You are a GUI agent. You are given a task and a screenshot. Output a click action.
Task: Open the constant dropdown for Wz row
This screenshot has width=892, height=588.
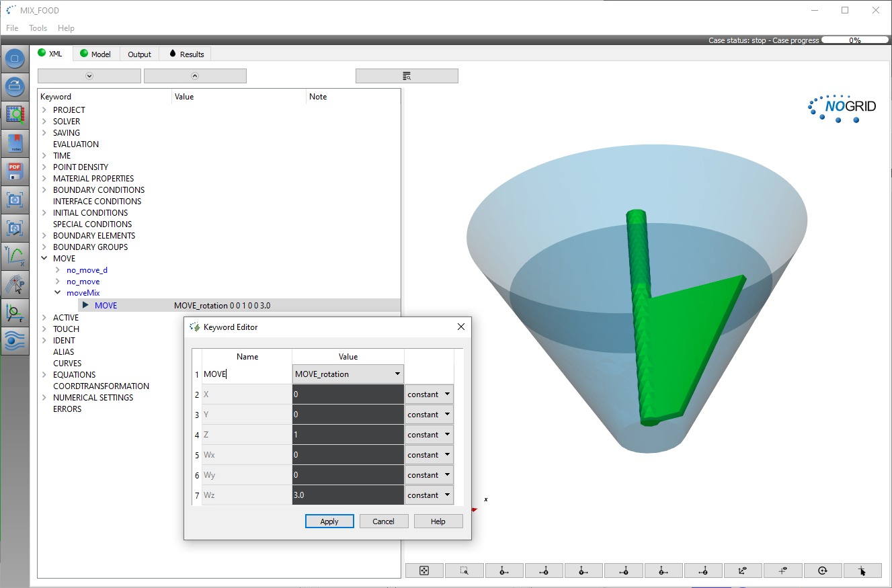428,495
